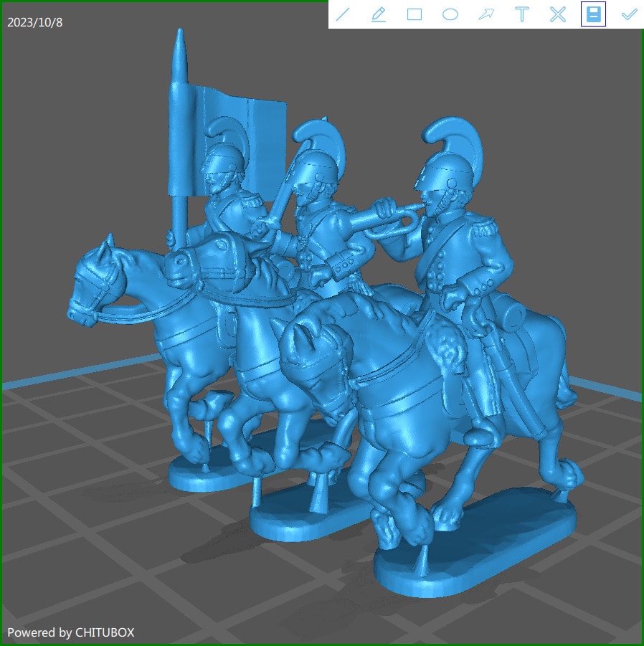Viewport: 644px width, 646px height.
Task: Click the lead horse's head
Action: 100,280
